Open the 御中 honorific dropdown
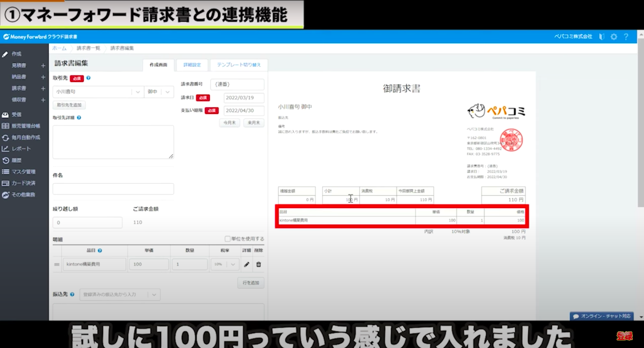 (x=167, y=92)
